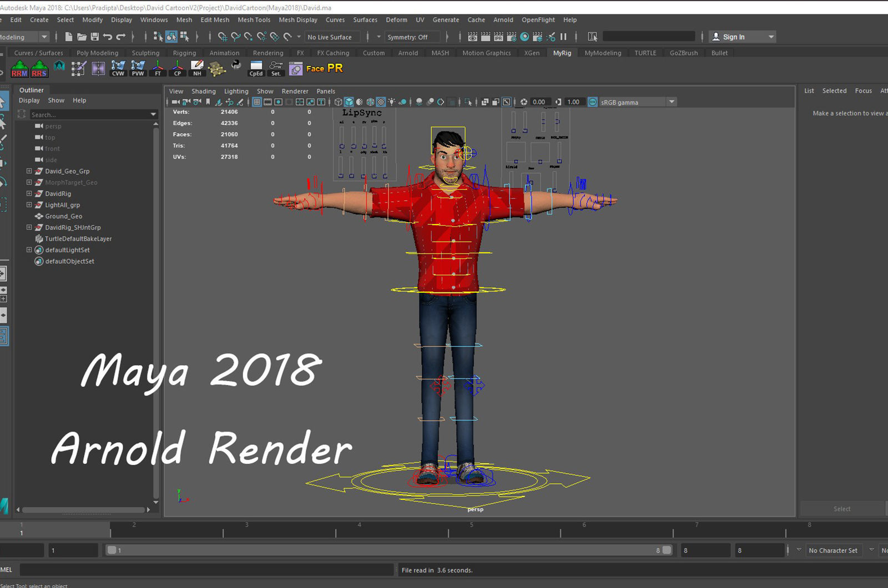Screen dimensions: 888x588
Task: Toggle wireframe shading cube icon
Action: pyautogui.click(x=338, y=102)
